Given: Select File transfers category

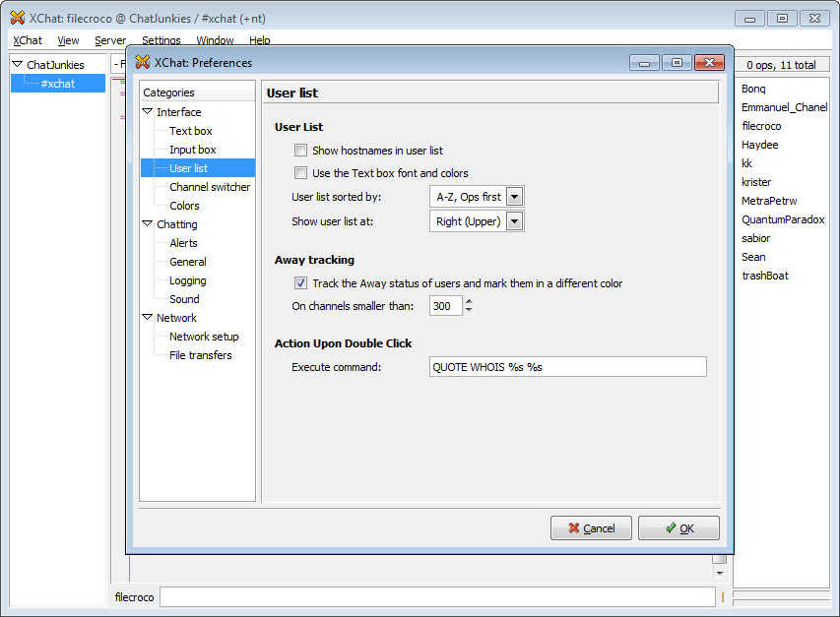Looking at the screenshot, I should [200, 355].
